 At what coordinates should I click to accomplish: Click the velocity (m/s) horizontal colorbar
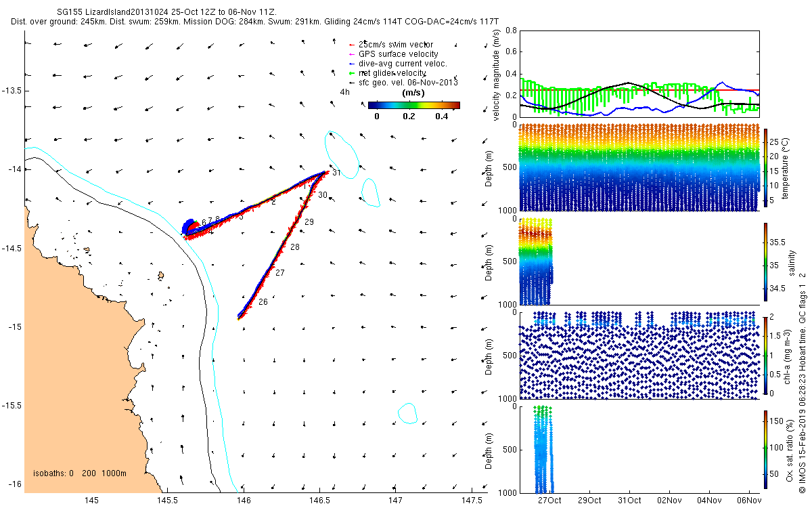[414, 105]
